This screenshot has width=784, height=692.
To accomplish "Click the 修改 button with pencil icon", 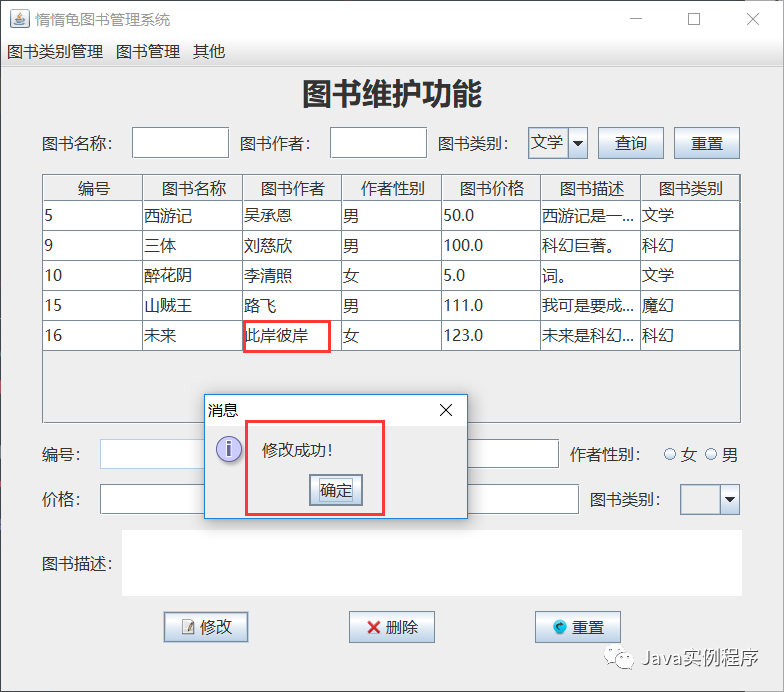I will pyautogui.click(x=206, y=627).
